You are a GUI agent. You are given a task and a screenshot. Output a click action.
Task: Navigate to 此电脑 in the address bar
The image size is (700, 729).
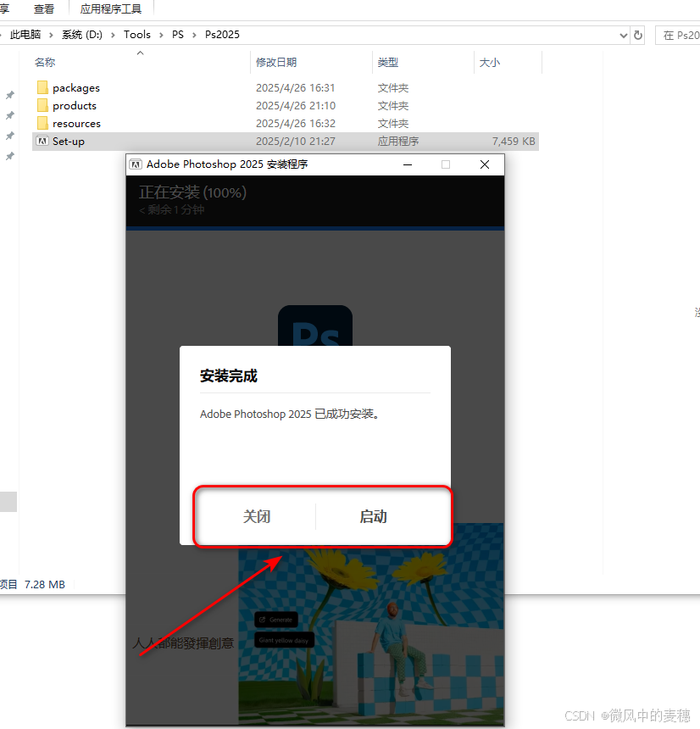[x=25, y=35]
